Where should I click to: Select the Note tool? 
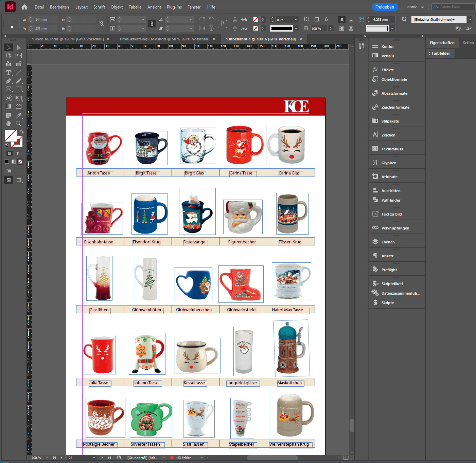(8, 115)
